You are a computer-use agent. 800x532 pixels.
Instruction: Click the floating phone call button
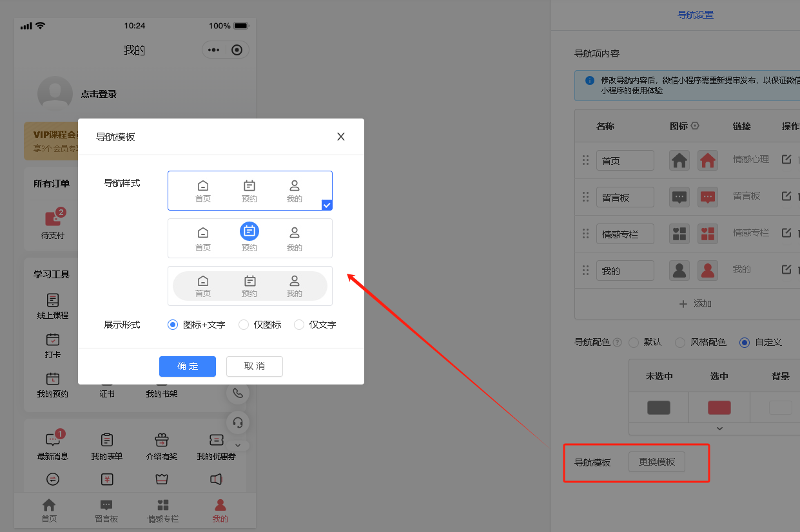tap(238, 393)
